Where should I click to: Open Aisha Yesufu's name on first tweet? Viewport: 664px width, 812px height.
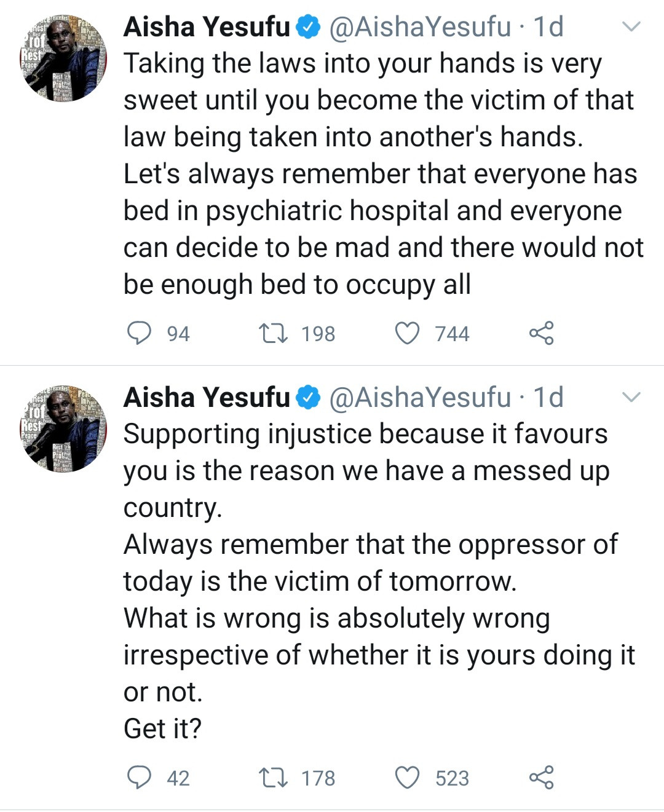click(207, 27)
